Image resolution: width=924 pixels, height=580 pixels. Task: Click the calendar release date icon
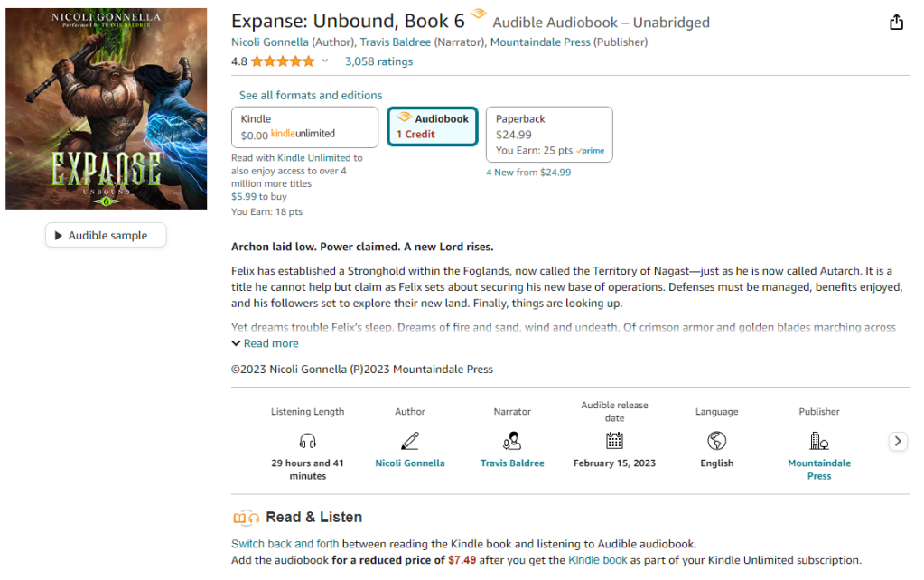pyautogui.click(x=614, y=441)
